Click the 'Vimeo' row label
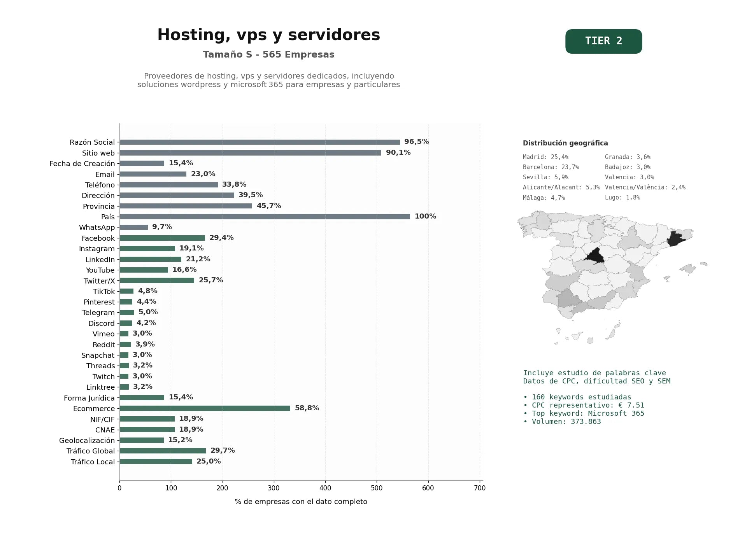The image size is (747, 560). point(103,334)
